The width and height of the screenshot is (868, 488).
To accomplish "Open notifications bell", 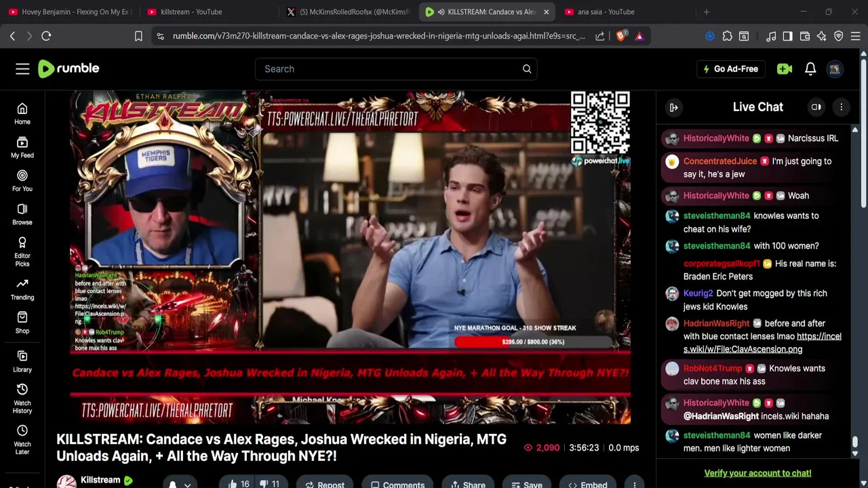I will click(810, 68).
